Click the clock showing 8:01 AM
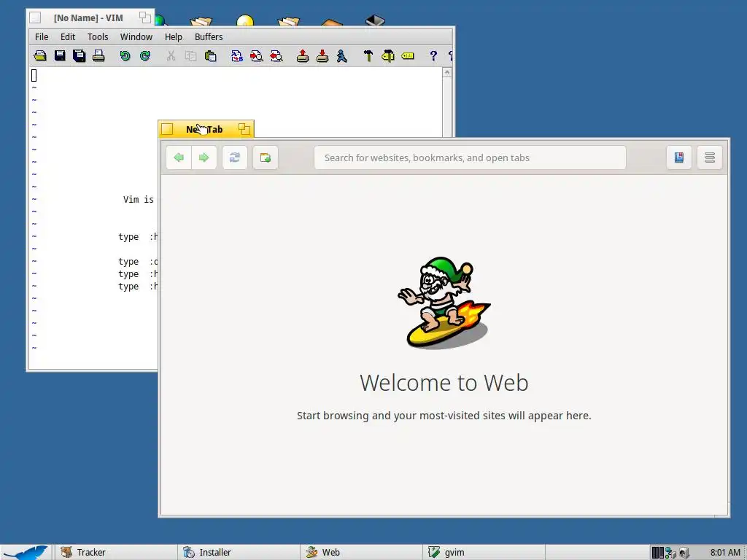This screenshot has height=560, width=747. point(724,553)
